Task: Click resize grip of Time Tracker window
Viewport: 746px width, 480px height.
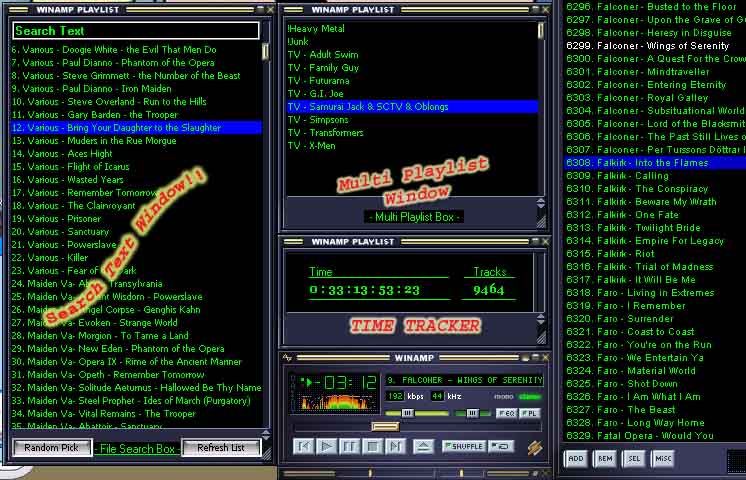Action: pos(541,337)
